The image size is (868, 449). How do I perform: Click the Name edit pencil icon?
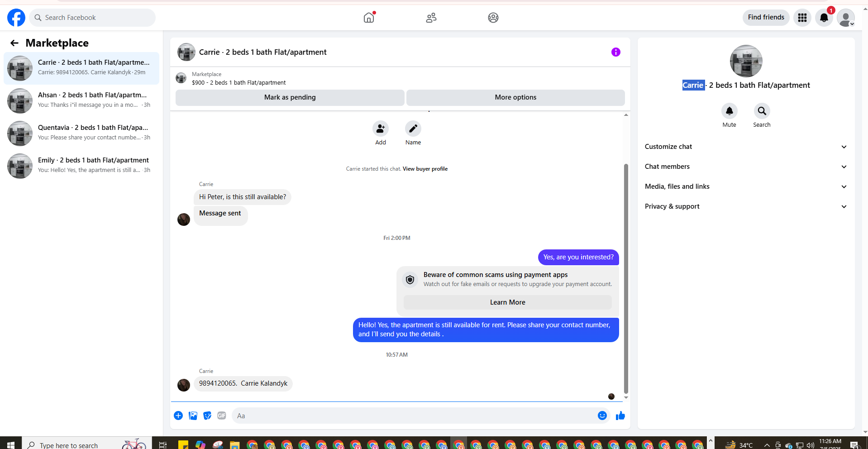tap(413, 129)
